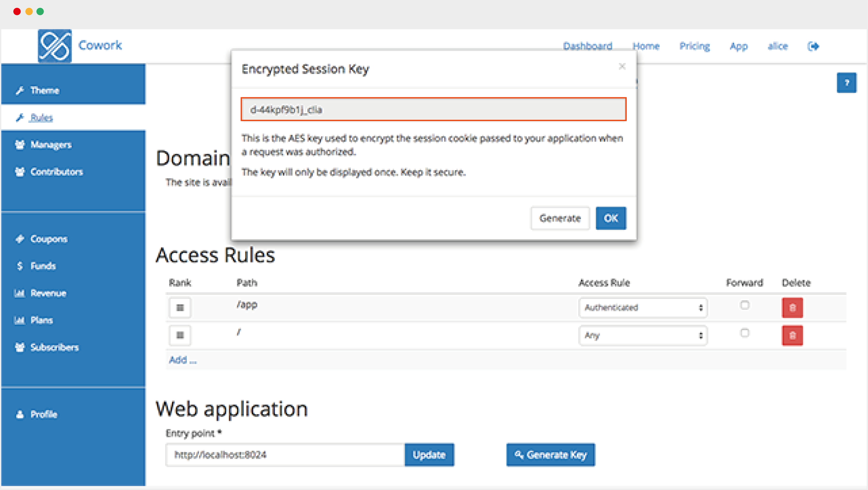Viewport: 868px width, 490px height.
Task: Confirm the dialog with OK
Action: tap(611, 218)
